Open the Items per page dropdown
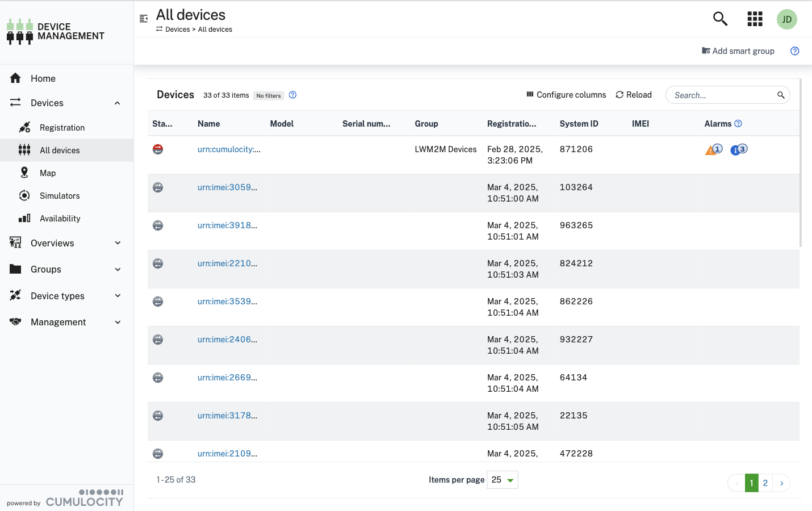 [x=502, y=480]
